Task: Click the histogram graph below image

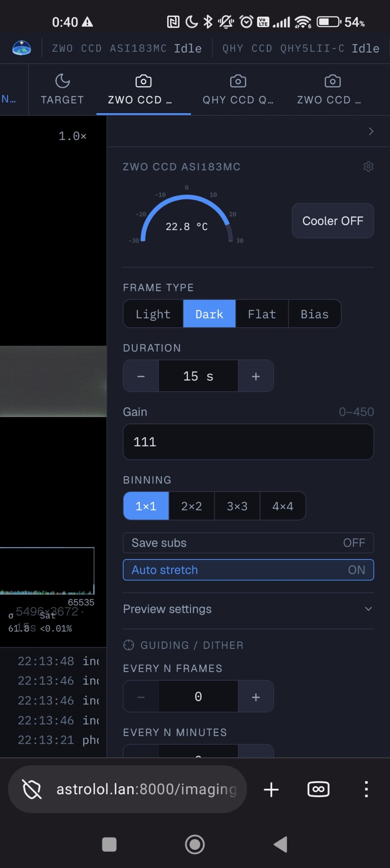Action: pos(47,571)
